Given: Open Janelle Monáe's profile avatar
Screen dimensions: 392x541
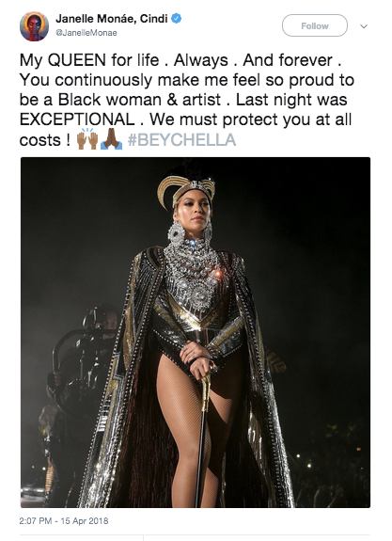Looking at the screenshot, I should [x=34, y=26].
